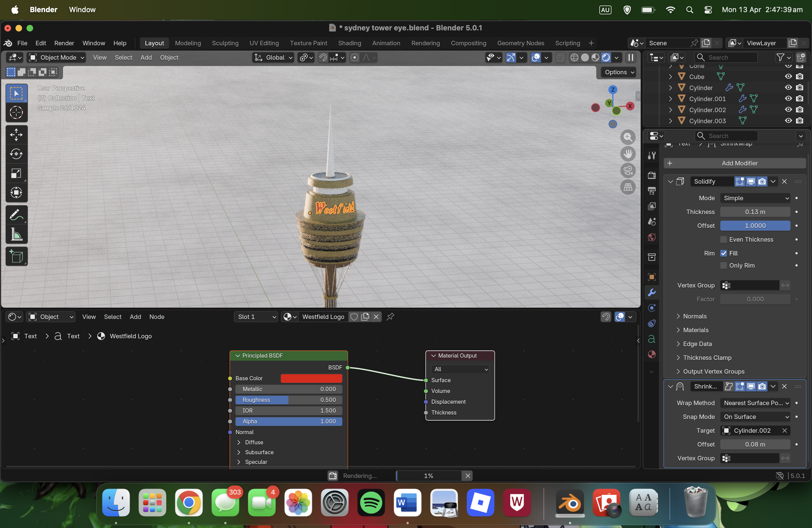Click the Roughness slider

289,400
